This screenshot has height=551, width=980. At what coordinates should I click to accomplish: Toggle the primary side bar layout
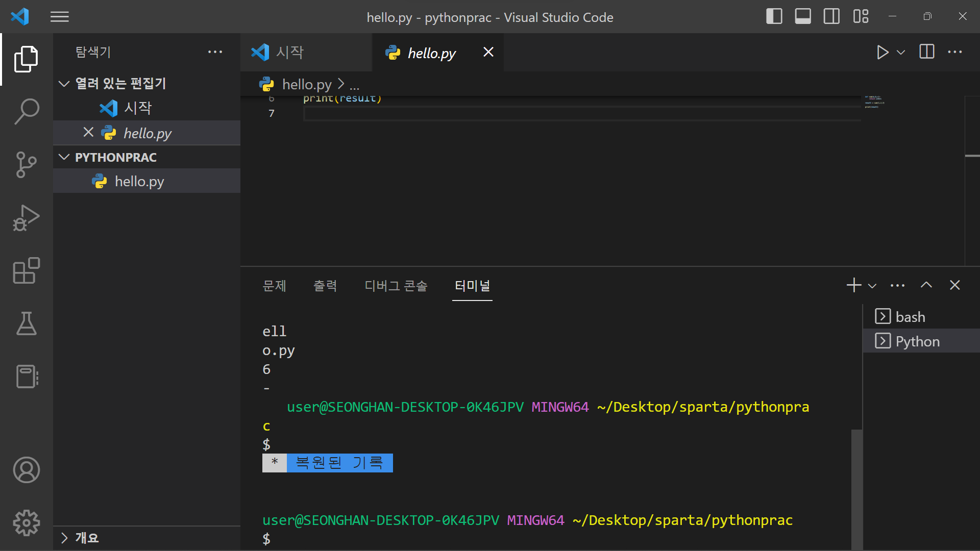[774, 17]
